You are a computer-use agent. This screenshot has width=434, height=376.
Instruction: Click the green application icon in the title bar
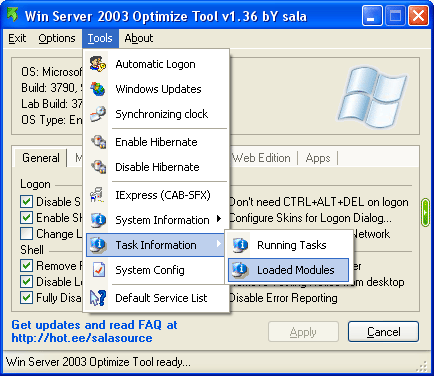click(x=12, y=15)
